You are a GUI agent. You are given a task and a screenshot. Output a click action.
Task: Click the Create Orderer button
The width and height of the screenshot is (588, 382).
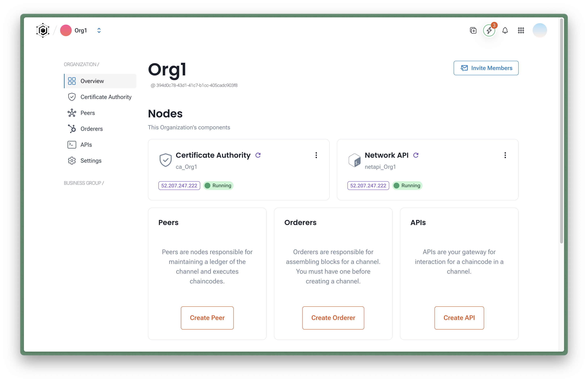333,318
